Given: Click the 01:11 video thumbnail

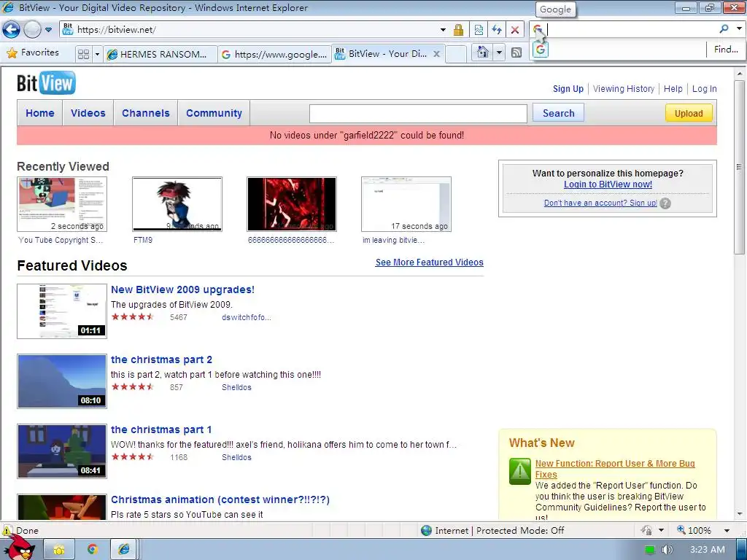Looking at the screenshot, I should (x=62, y=311).
